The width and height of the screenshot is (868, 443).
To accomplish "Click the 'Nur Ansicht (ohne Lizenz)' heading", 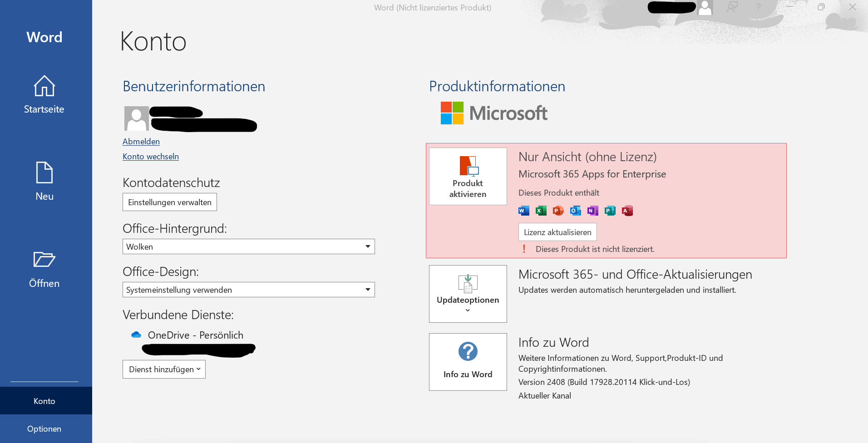I will point(587,157).
